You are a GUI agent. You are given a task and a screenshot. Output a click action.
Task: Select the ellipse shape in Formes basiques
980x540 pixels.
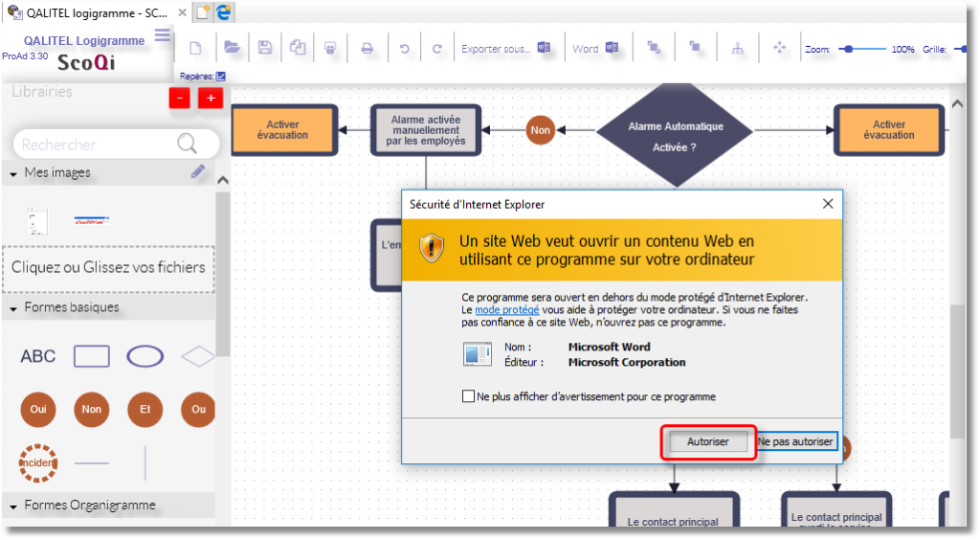[x=145, y=356]
